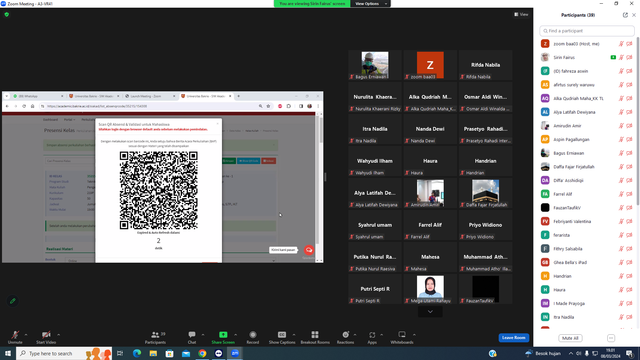The height and width of the screenshot is (360, 640).
Task: Expand the arrow next to Reactions
Action: tap(355, 335)
